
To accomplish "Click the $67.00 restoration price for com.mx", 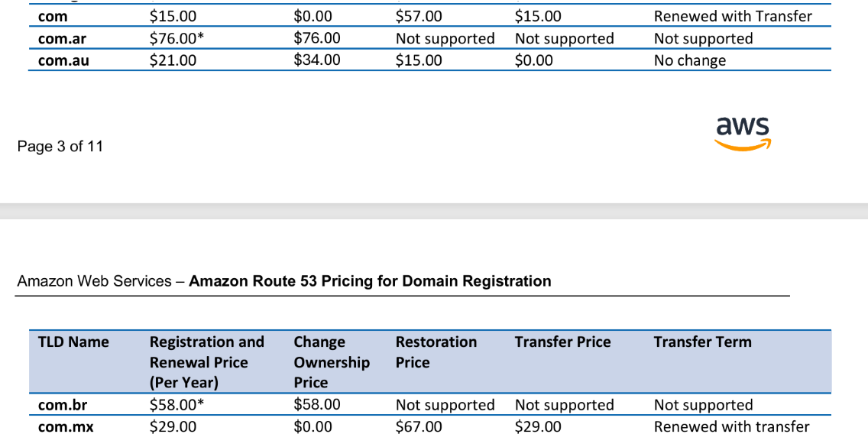I will click(419, 426).
